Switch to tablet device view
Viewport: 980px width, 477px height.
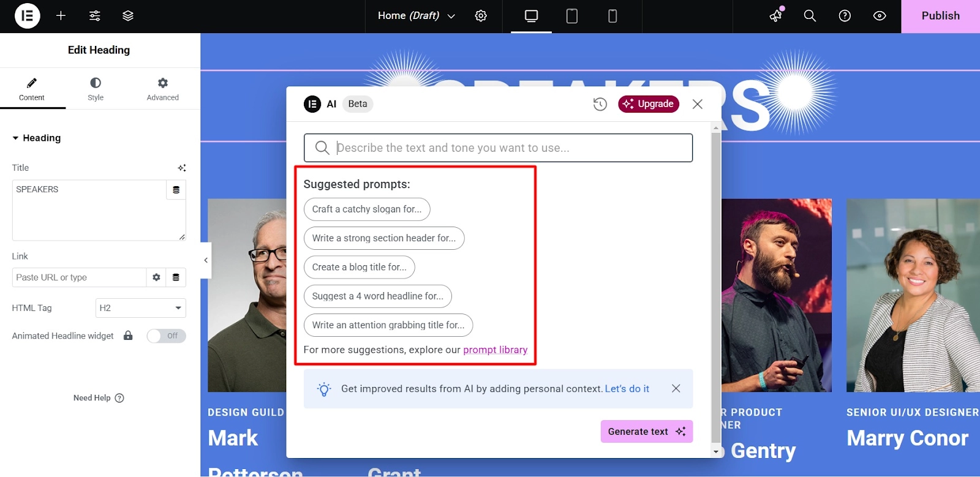tap(571, 16)
